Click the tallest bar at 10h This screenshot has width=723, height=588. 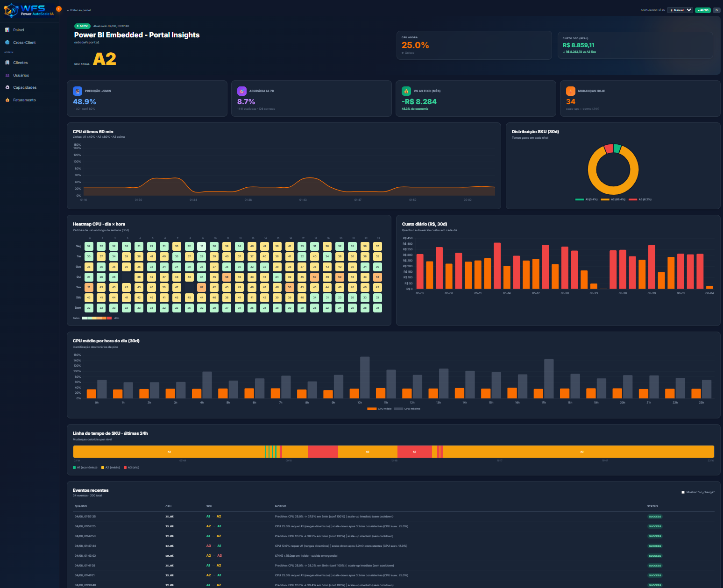365,377
